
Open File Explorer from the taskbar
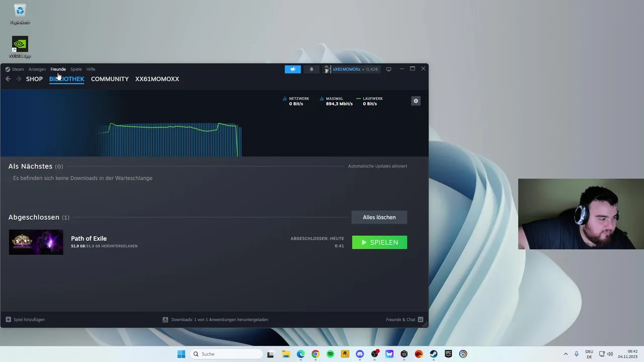286,354
